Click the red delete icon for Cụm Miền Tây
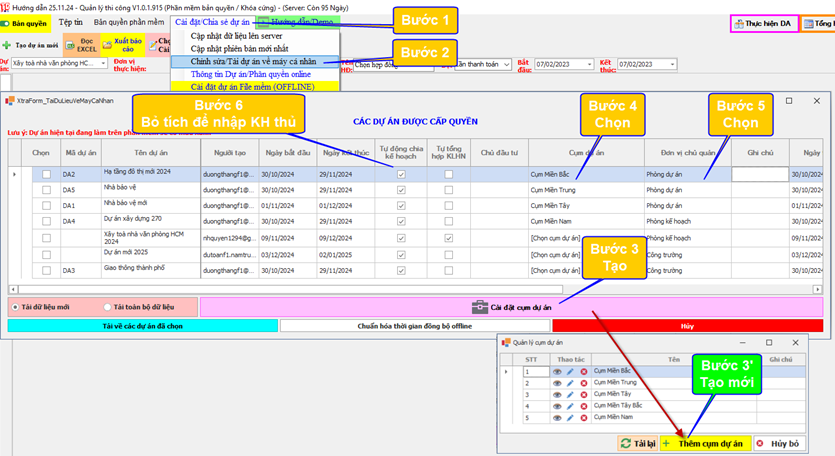Screen dimensions: 835x456 coord(584,394)
